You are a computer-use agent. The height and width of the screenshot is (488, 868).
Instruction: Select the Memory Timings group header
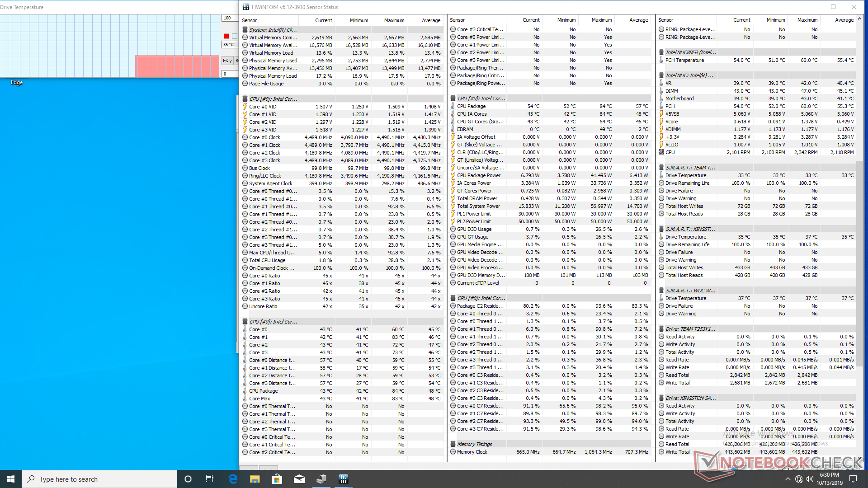[474, 444]
